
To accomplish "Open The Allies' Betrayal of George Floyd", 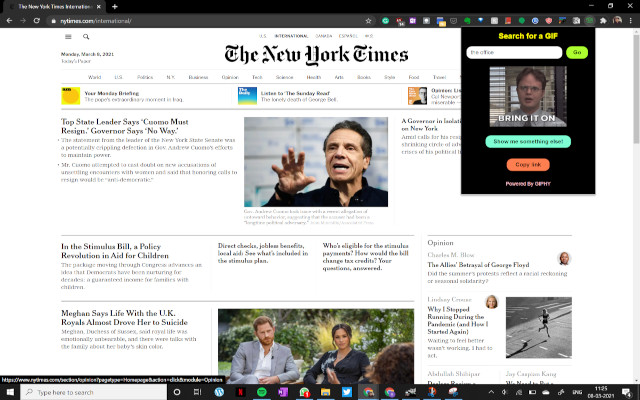I will pos(478,264).
